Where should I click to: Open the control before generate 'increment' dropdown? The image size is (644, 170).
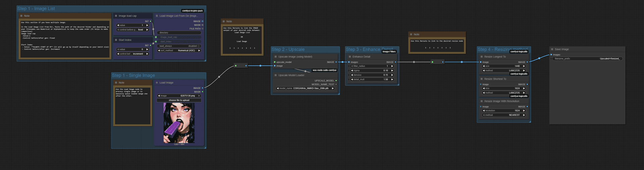(x=132, y=54)
